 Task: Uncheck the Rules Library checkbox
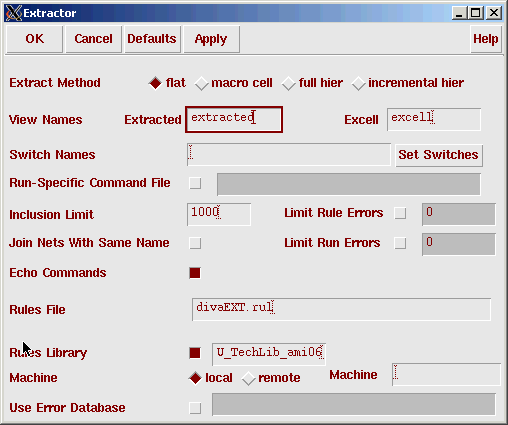click(x=195, y=353)
